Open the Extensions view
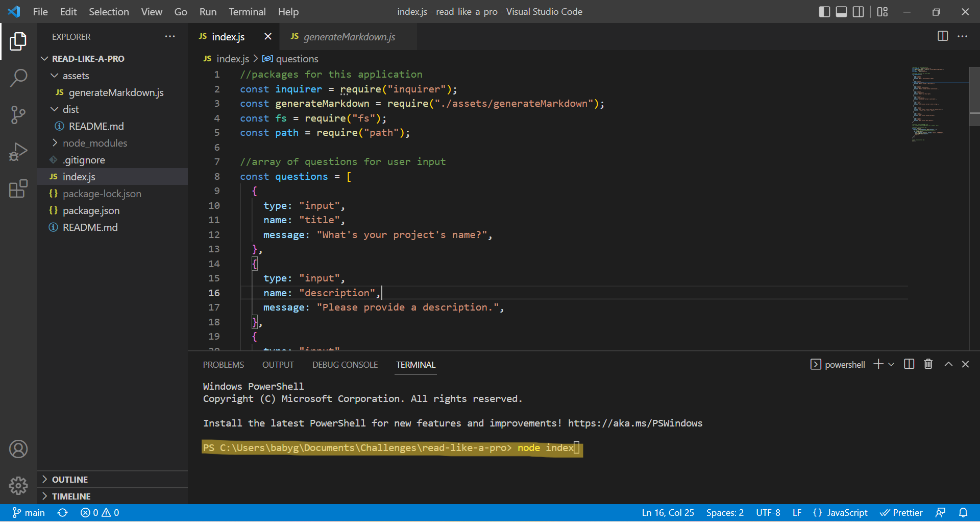980x522 pixels. [18, 188]
